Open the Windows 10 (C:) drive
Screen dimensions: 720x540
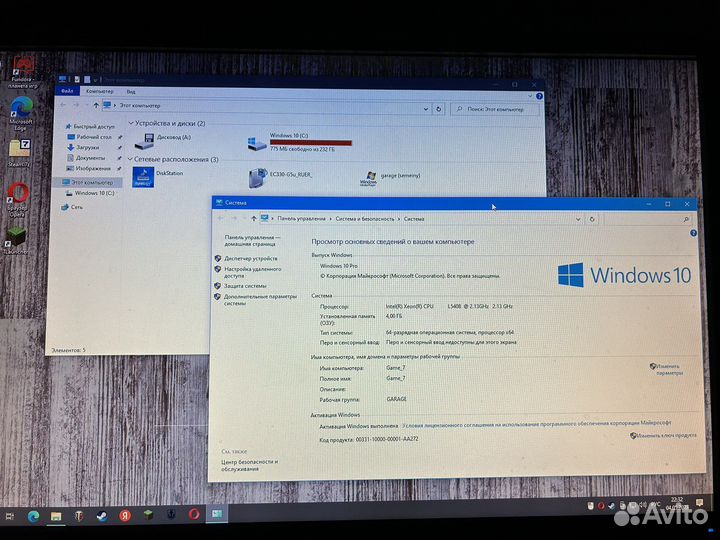pos(257,141)
